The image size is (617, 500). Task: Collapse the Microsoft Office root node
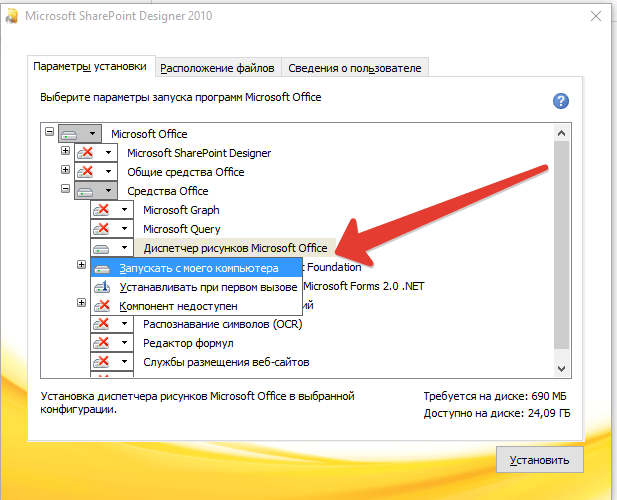point(50,131)
